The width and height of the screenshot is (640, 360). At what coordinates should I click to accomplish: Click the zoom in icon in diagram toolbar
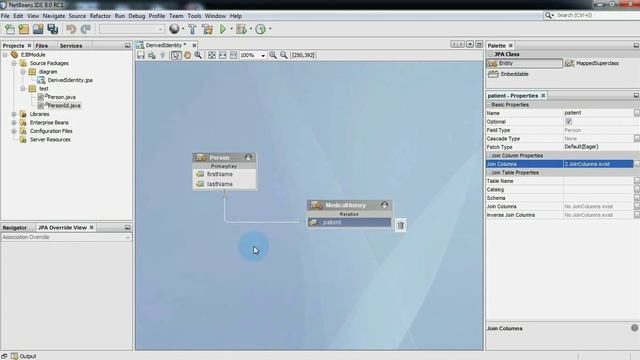click(x=273, y=55)
